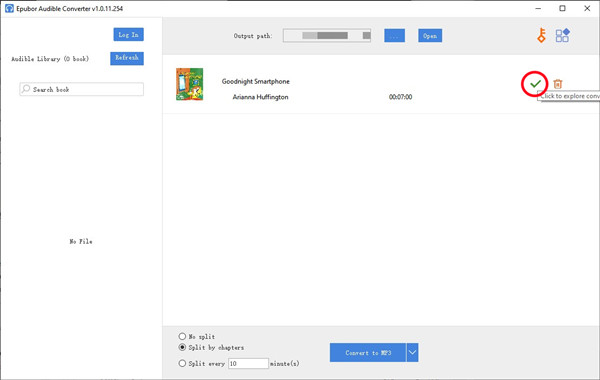Viewport: 600px width, 380px height.
Task: Open the blue squares apps icon
Action: [x=562, y=36]
